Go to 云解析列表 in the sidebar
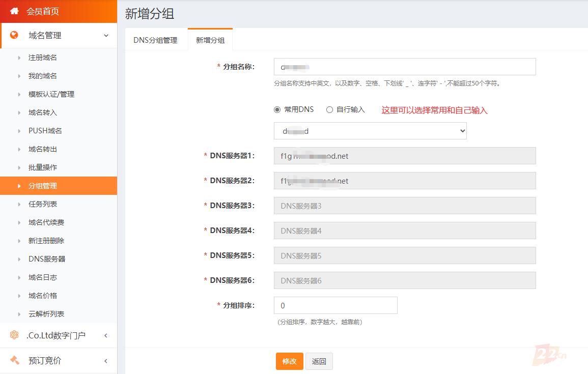The height and width of the screenshot is (374, 588). pyautogui.click(x=46, y=314)
